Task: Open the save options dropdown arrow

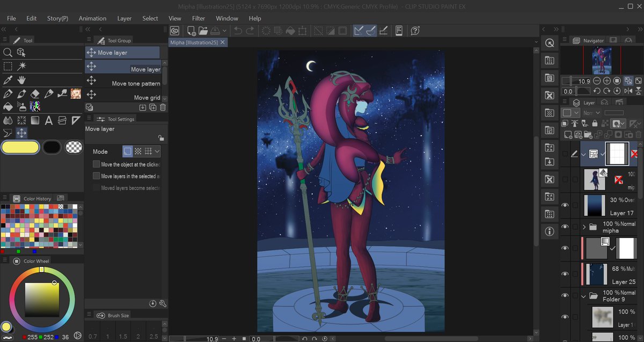Action: (x=224, y=31)
